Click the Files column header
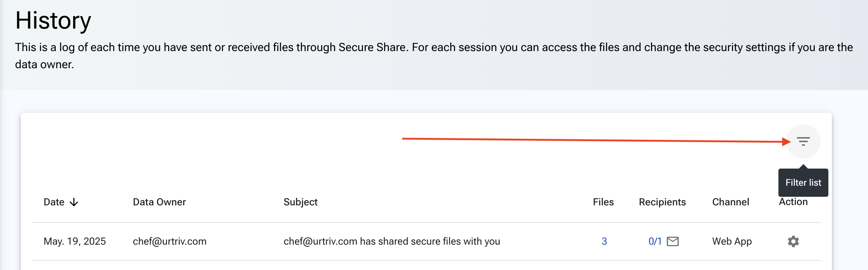The height and width of the screenshot is (270, 868). 603,202
